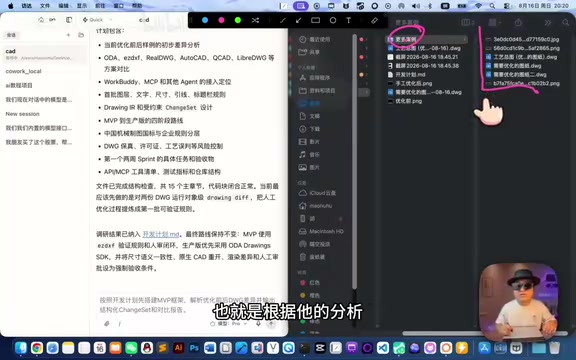Image resolution: width=576 pixels, height=360 pixels.
Task: Toggle the sidebar panel icon
Action: tap(69, 20)
